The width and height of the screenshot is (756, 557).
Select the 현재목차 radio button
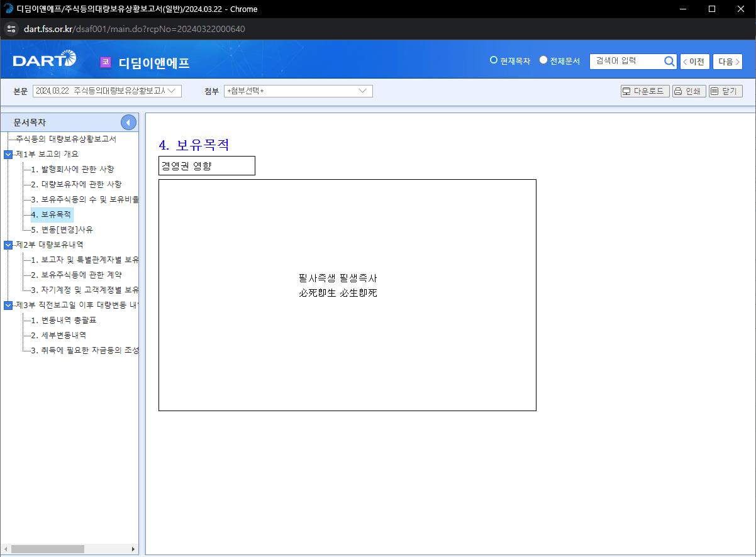click(494, 60)
